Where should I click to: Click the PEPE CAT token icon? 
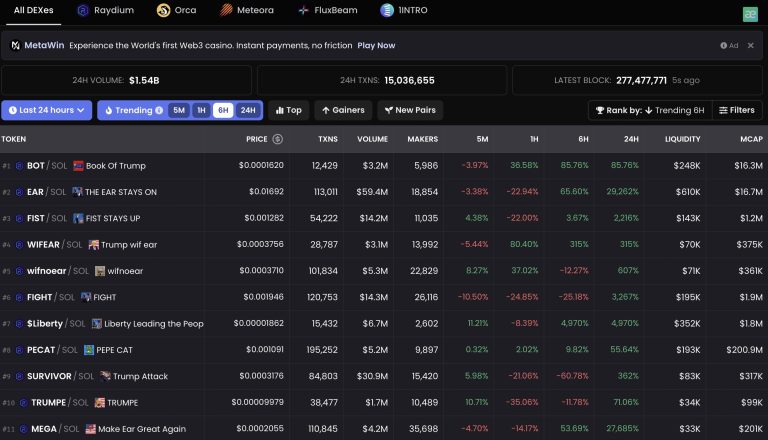pos(89,350)
